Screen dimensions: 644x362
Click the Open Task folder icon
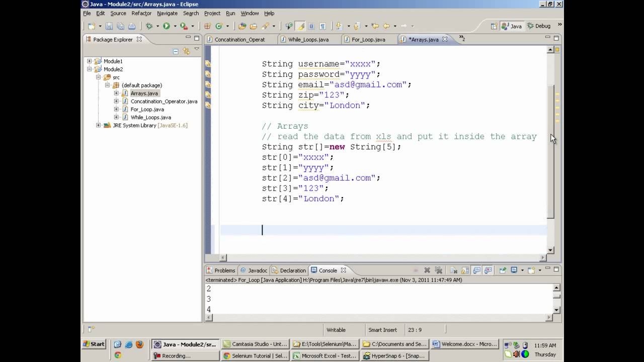pos(253,26)
